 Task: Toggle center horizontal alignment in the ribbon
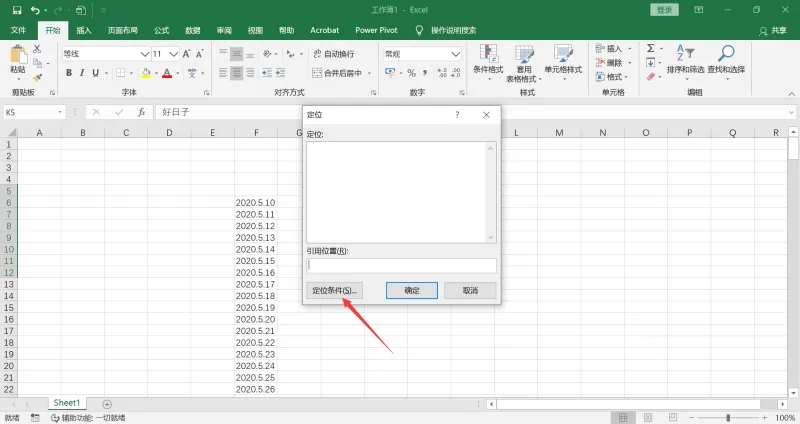coord(236,73)
